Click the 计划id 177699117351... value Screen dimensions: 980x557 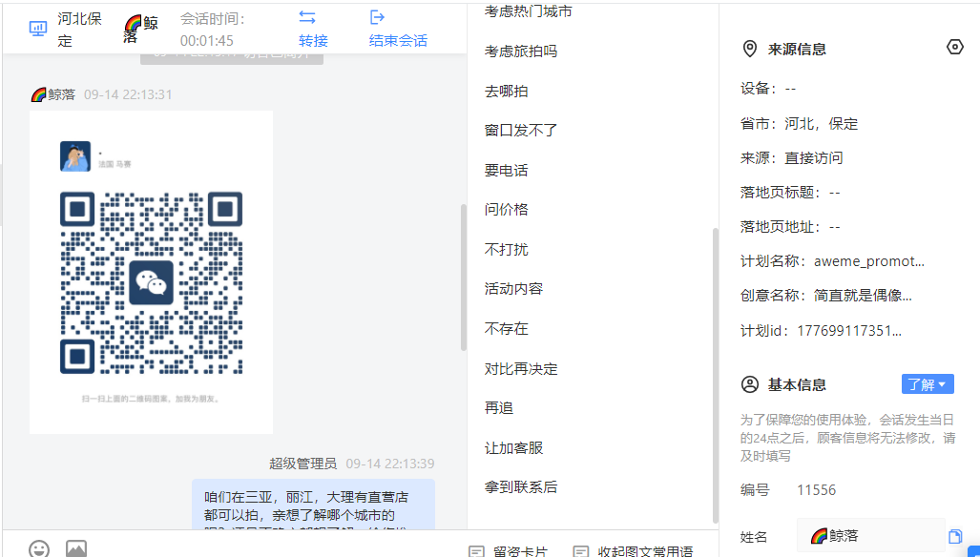[848, 330]
